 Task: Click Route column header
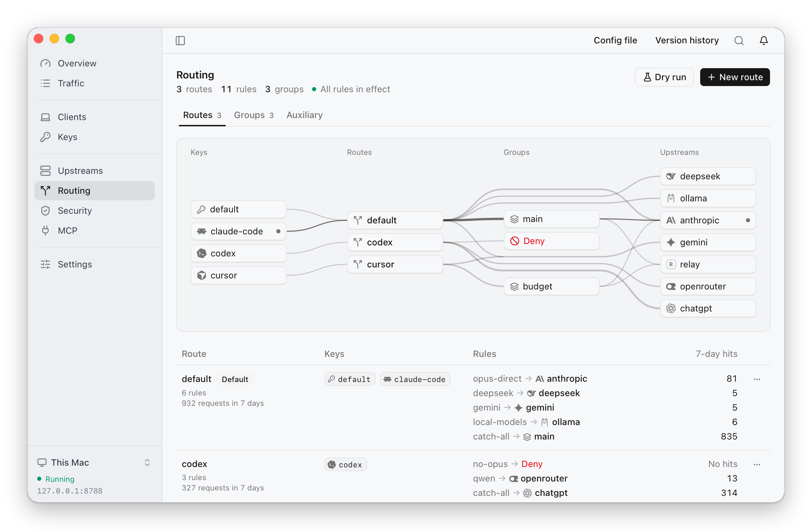(x=194, y=354)
